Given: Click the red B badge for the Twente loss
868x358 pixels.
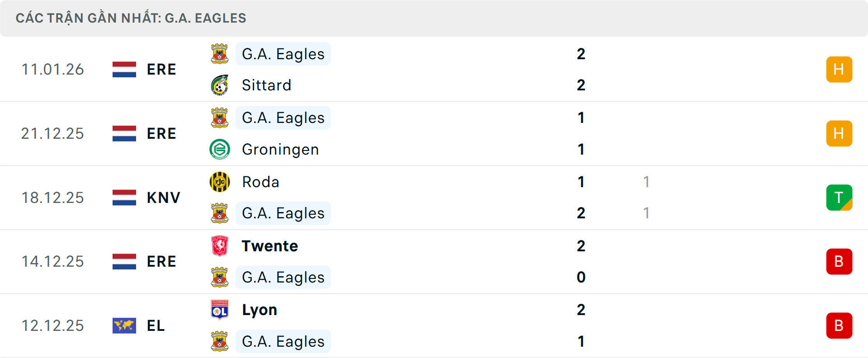Looking at the screenshot, I should (x=839, y=262).
